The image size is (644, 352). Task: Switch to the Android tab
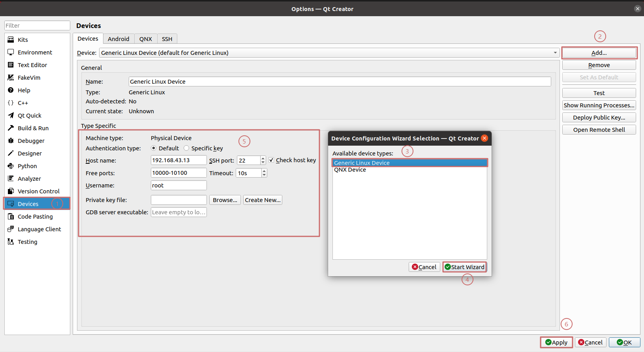click(x=118, y=39)
